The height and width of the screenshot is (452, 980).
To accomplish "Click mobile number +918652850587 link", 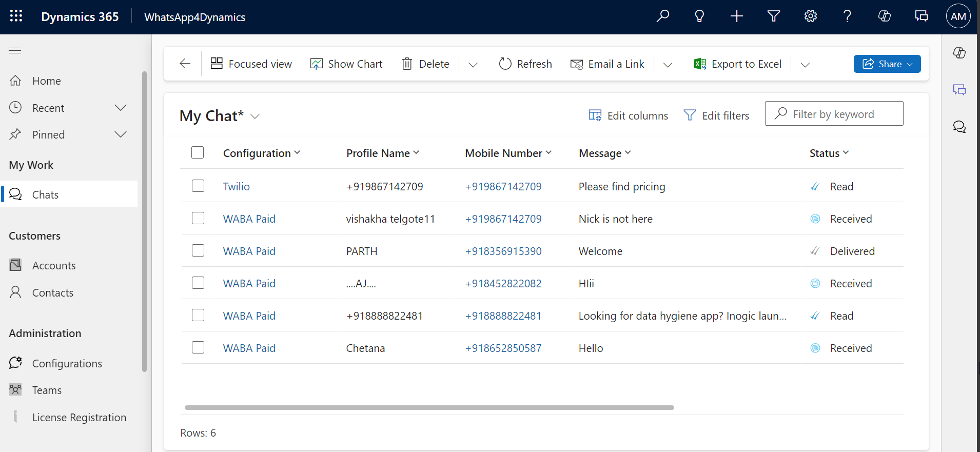I will (503, 348).
